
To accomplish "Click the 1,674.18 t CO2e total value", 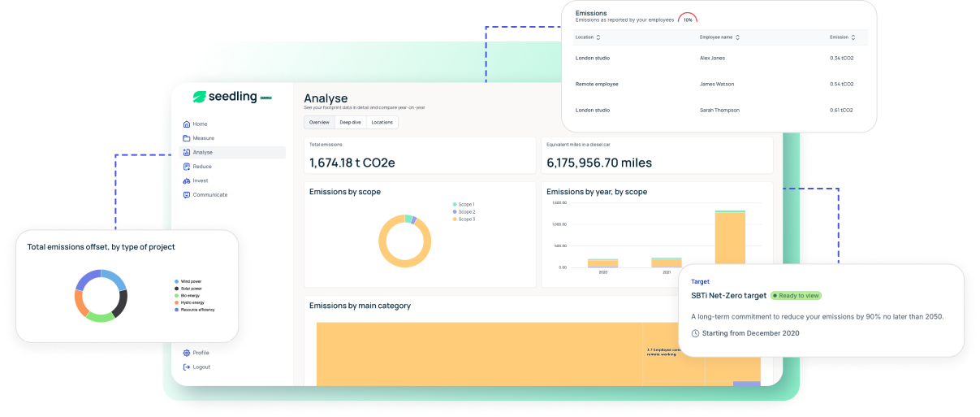I will tap(352, 163).
